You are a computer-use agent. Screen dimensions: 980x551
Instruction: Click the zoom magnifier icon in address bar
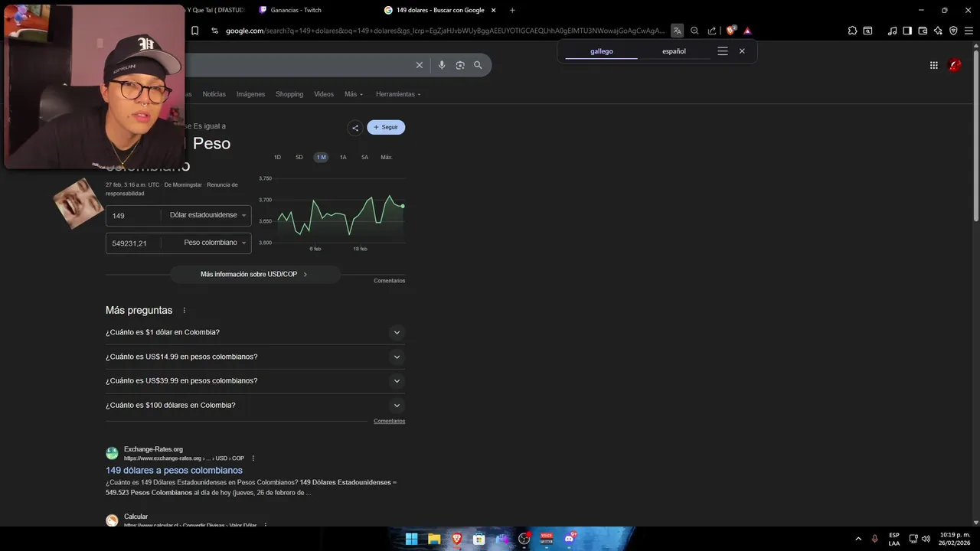[694, 31]
